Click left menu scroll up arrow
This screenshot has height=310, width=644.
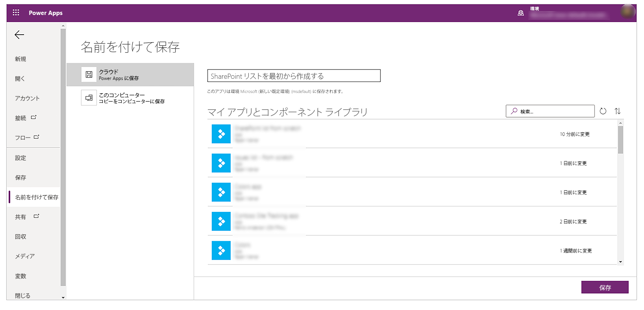click(x=63, y=26)
